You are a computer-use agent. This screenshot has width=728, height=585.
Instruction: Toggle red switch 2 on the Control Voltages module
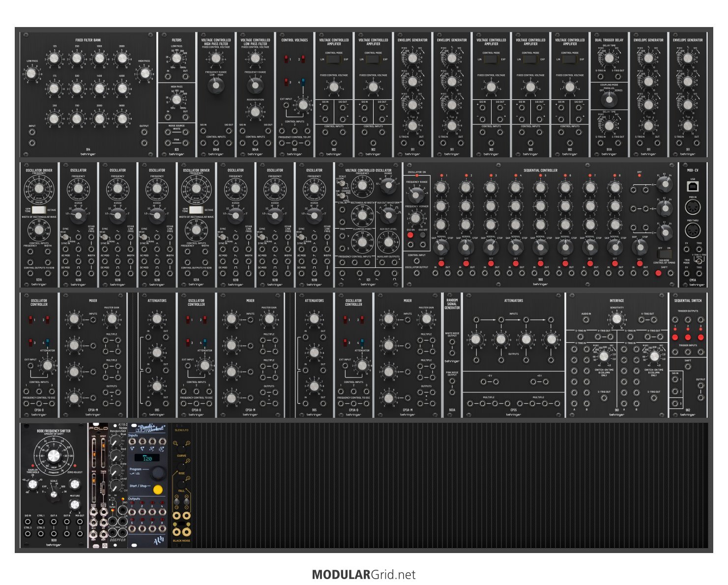(x=303, y=59)
